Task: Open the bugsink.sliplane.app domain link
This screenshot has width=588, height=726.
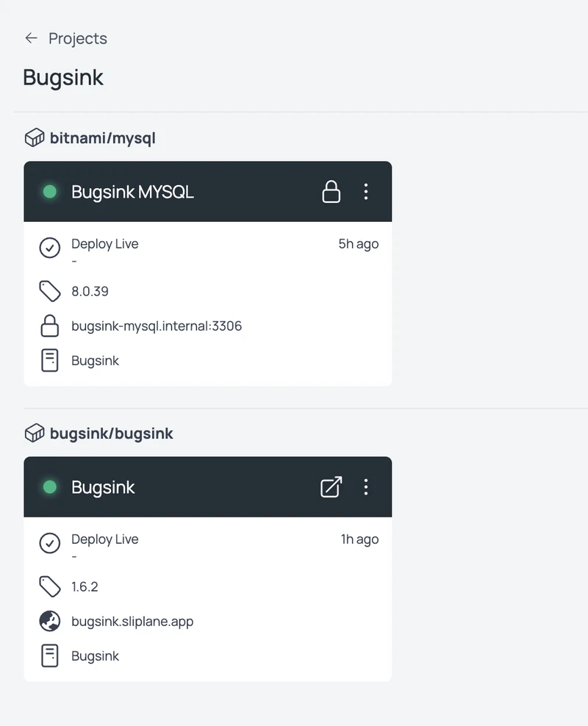Action: click(132, 622)
